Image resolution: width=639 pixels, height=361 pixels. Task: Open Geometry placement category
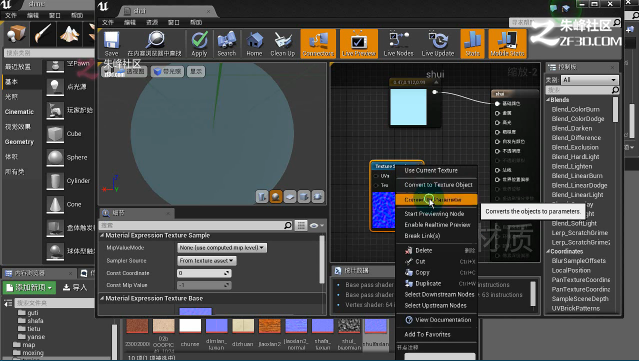pyautogui.click(x=20, y=142)
